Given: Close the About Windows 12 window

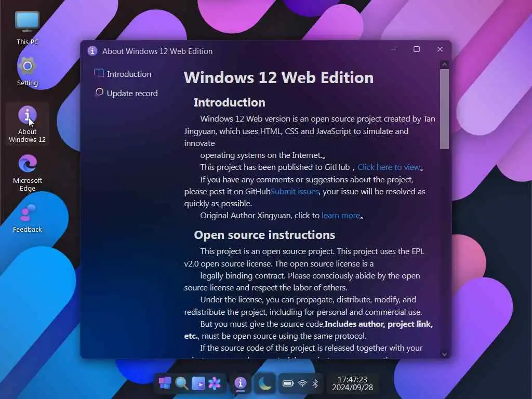Looking at the screenshot, I should [440, 49].
